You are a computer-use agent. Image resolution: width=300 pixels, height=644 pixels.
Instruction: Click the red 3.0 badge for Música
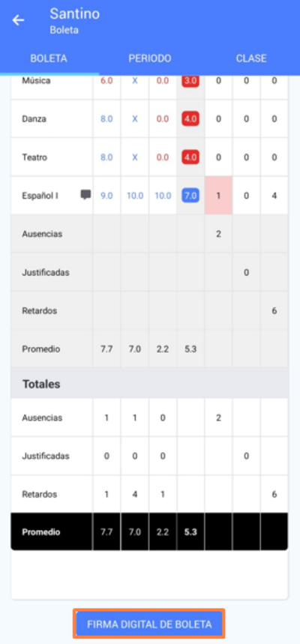coord(190,80)
